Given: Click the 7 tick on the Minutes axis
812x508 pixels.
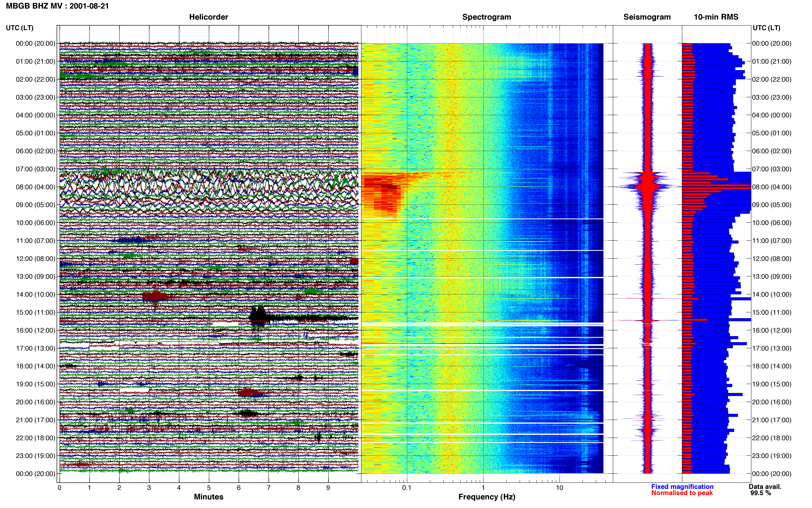Looking at the screenshot, I should 269,487.
